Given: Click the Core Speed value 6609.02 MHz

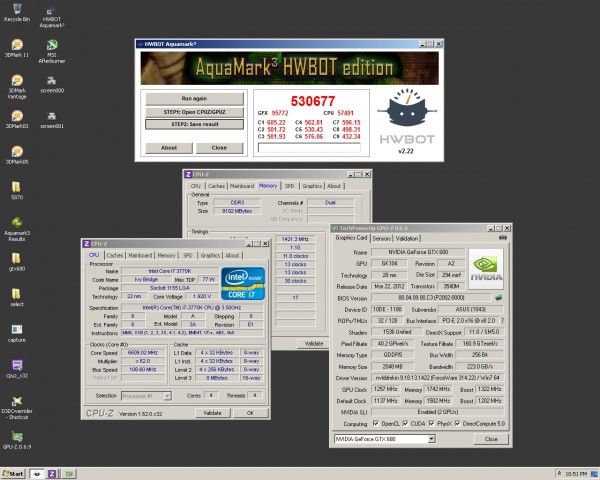Looking at the screenshot, I should tap(143, 353).
